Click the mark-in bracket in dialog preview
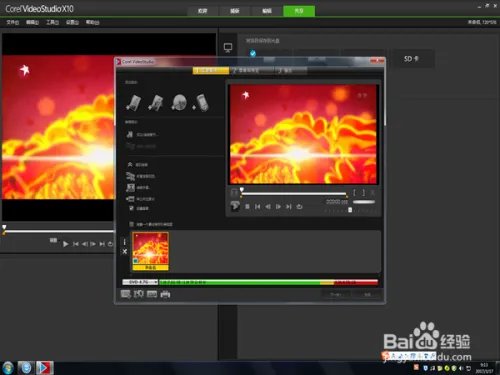This screenshot has width=500, height=375. (x=354, y=193)
